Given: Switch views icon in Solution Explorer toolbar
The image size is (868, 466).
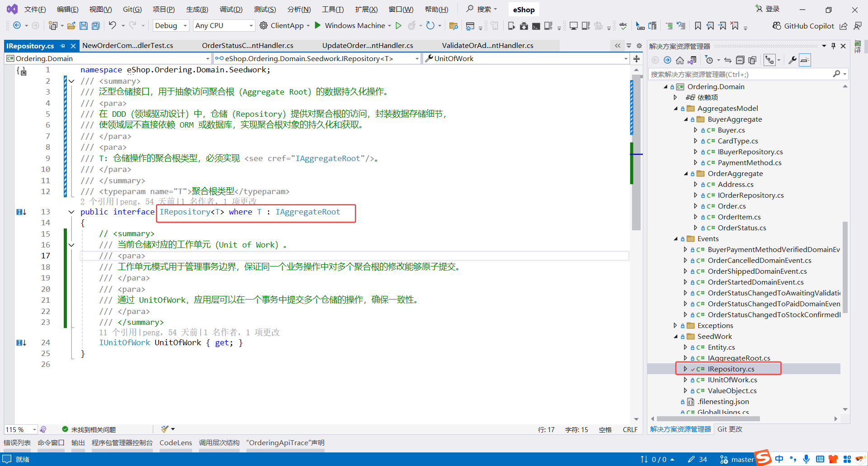Looking at the screenshot, I should pos(692,60).
